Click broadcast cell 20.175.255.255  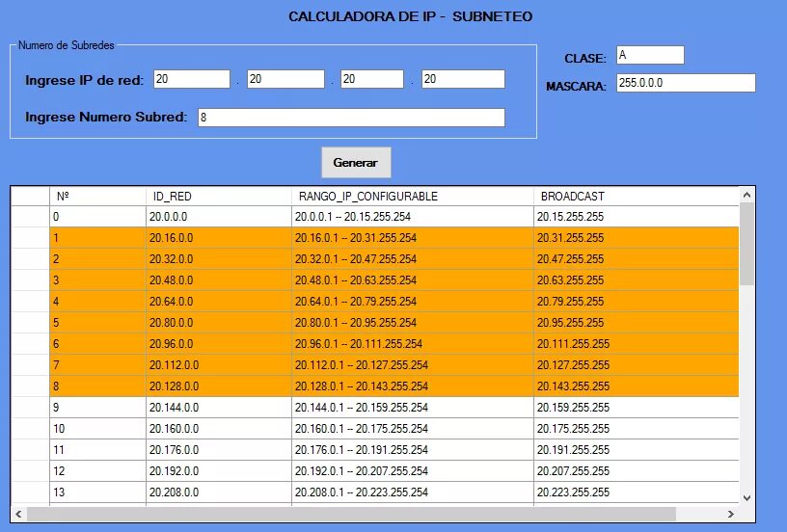click(637, 429)
